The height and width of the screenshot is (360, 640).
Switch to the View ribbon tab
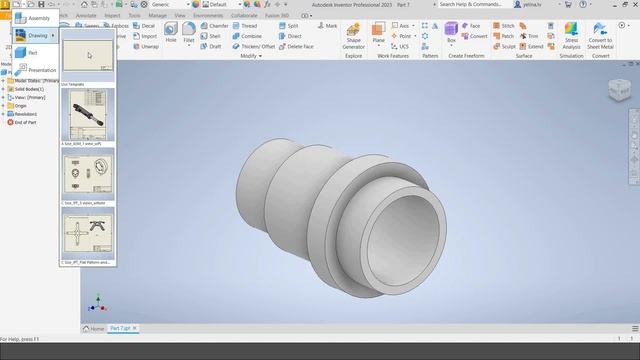180,16
